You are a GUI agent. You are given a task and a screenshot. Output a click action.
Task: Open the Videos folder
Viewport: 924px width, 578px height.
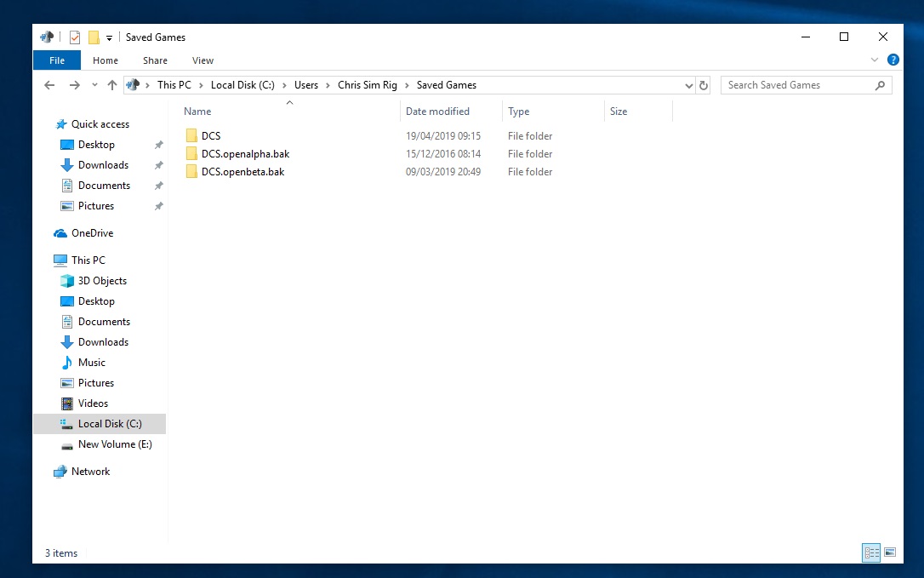93,403
